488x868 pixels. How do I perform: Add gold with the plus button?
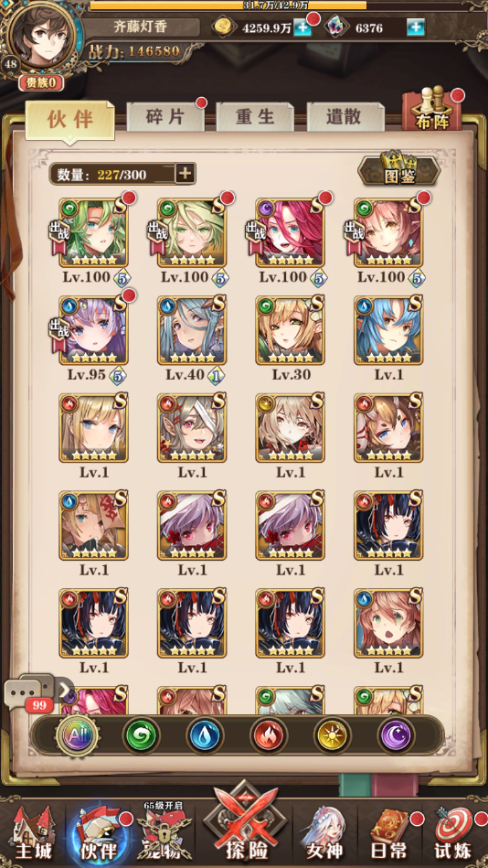coord(302,27)
